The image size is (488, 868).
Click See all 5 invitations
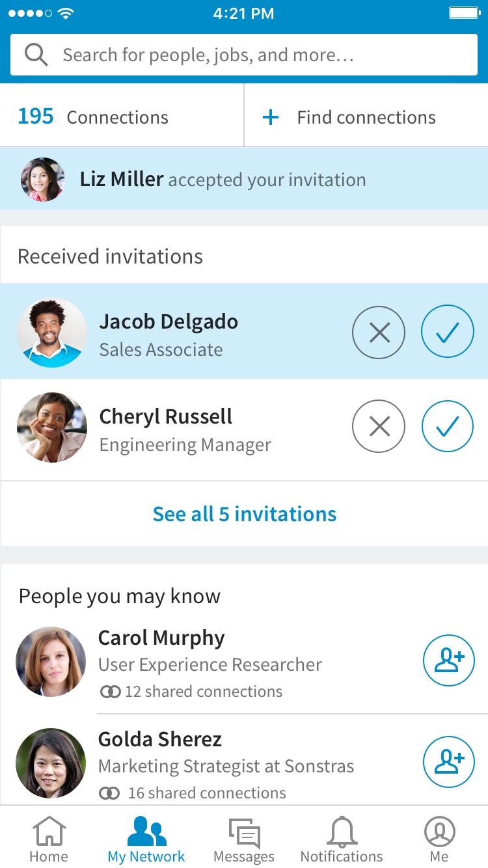point(244,514)
